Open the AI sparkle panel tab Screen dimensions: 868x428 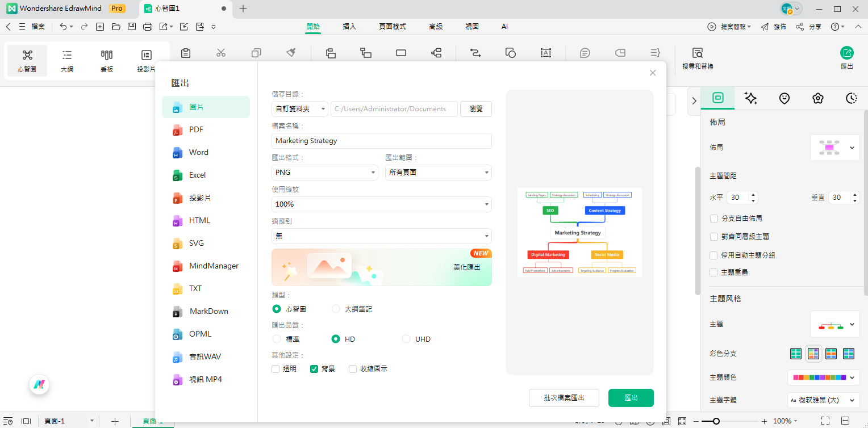[750, 98]
